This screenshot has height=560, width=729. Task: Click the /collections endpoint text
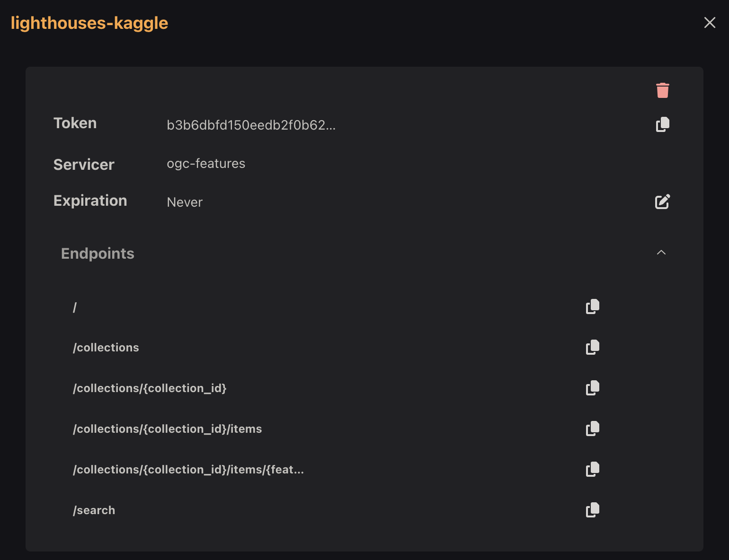106,348
